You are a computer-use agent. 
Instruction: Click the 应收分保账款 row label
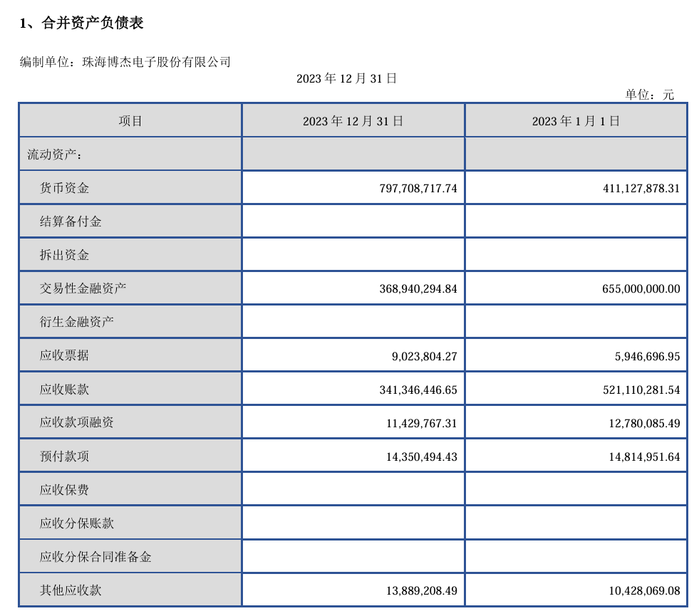coord(77,523)
